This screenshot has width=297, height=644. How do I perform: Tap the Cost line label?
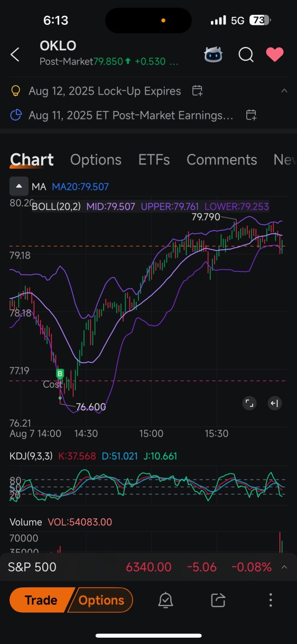52,384
